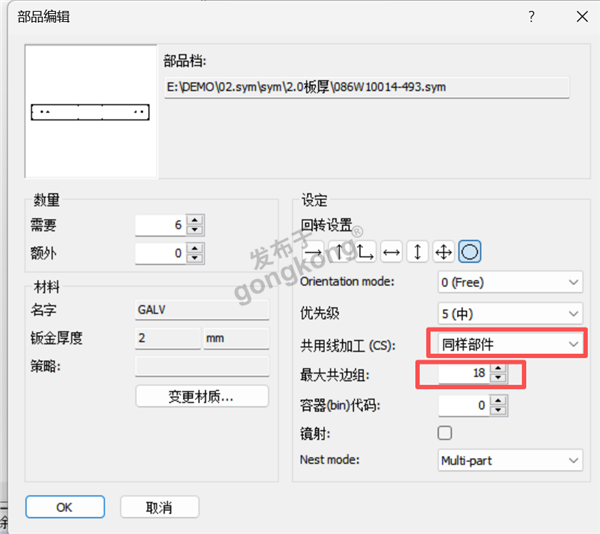Select the vertical double-arrow rotation icon
This screenshot has width=600, height=534.
[x=418, y=250]
